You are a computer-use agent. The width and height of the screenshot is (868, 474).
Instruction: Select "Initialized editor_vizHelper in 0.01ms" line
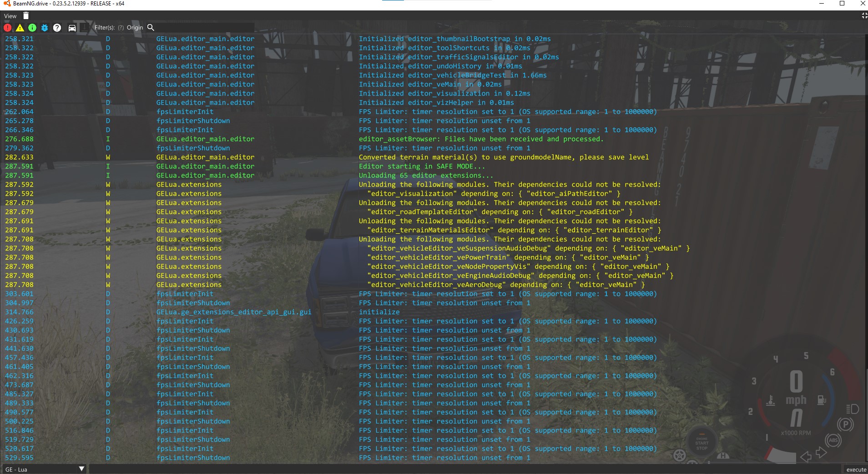[x=436, y=103]
